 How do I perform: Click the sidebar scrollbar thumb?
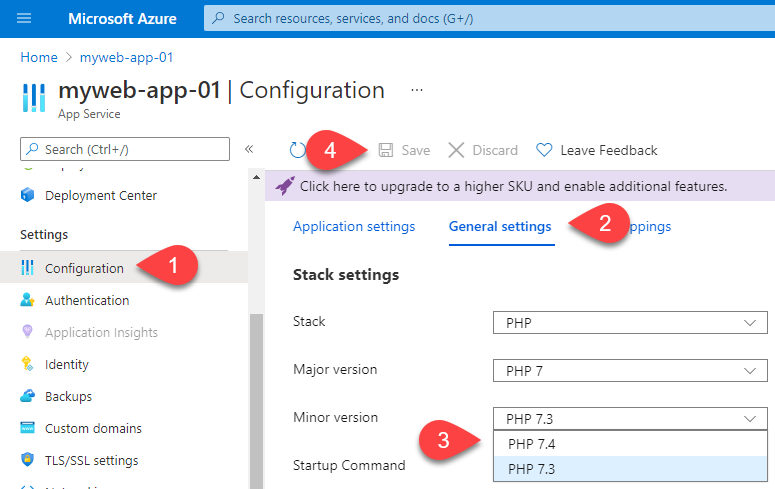pyautogui.click(x=256, y=401)
